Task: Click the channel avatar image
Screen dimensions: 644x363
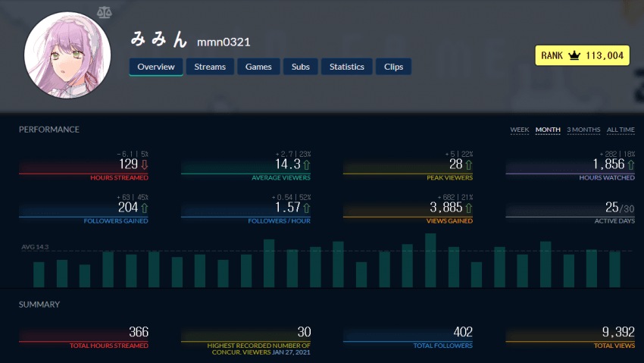Action: click(x=67, y=55)
